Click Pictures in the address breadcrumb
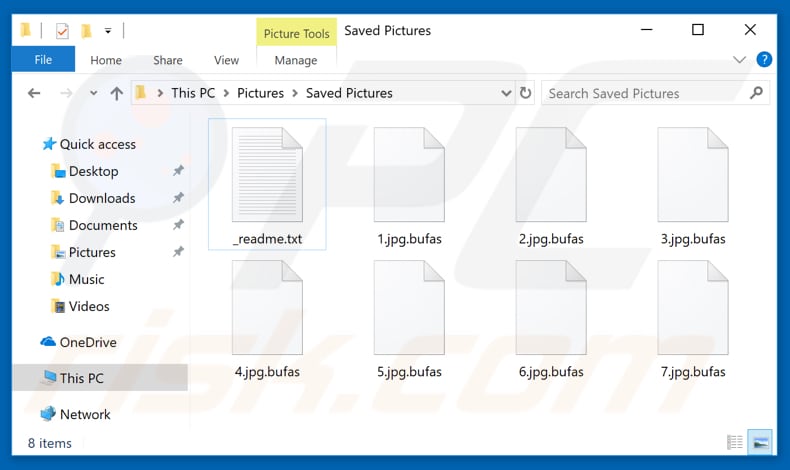 (260, 93)
